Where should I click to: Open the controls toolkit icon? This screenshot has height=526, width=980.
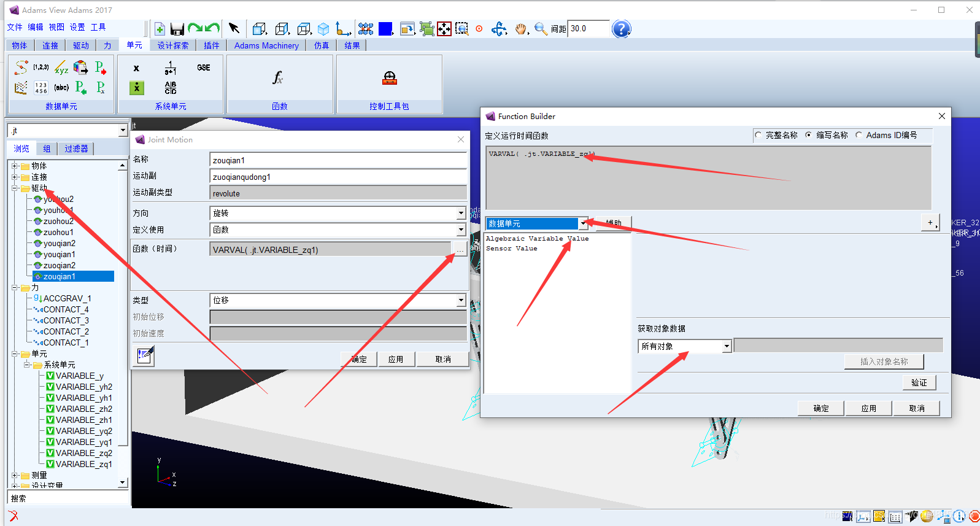(x=390, y=77)
